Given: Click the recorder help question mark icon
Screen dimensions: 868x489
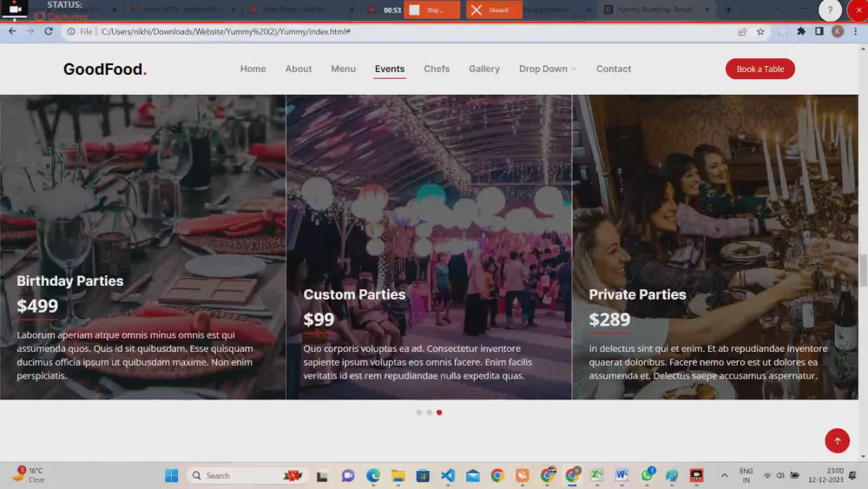Looking at the screenshot, I should [830, 10].
